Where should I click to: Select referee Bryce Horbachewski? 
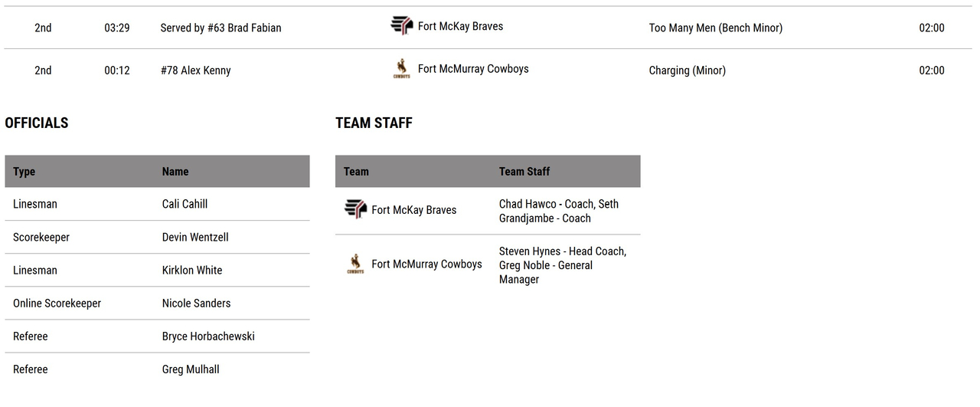coord(208,336)
